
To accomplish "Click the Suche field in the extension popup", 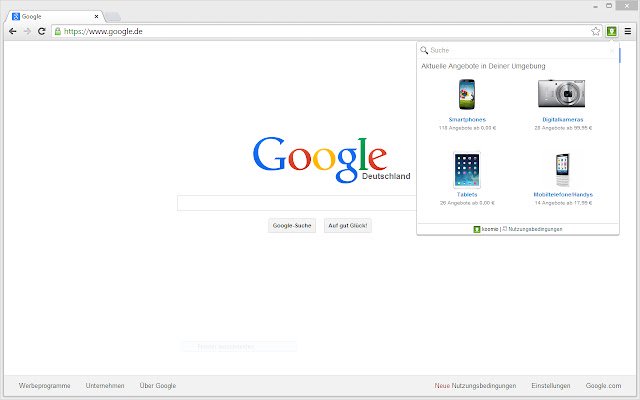I will click(x=518, y=50).
